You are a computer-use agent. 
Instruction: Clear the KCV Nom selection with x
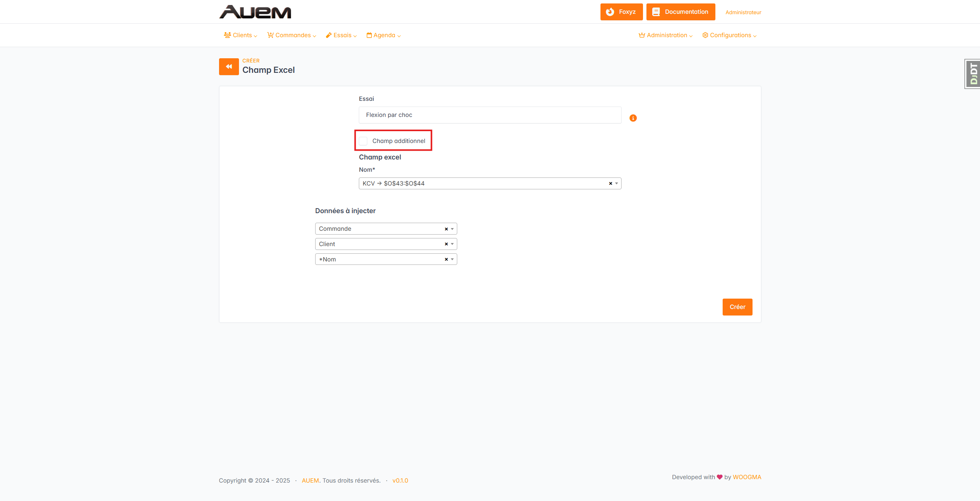click(x=610, y=184)
